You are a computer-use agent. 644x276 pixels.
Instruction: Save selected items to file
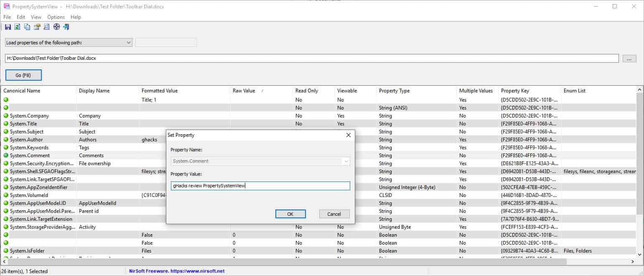coord(8,26)
